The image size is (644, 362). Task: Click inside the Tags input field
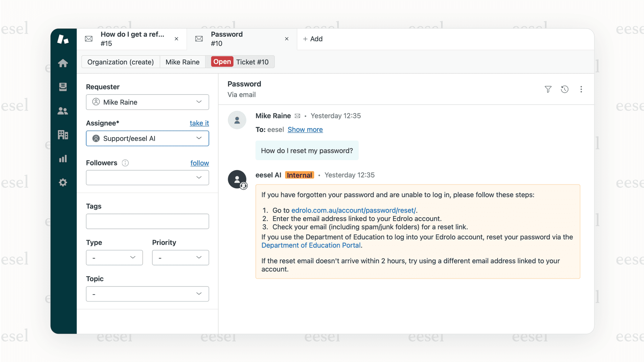pos(147,221)
